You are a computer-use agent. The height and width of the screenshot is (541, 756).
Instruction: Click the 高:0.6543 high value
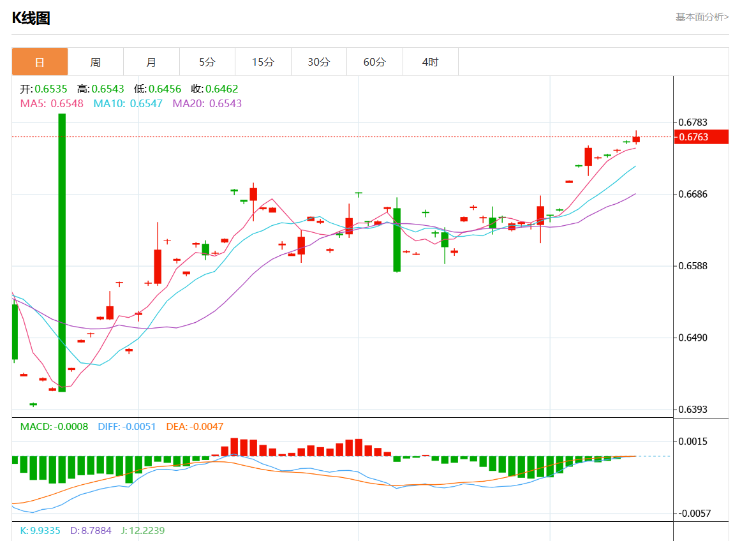coord(100,89)
